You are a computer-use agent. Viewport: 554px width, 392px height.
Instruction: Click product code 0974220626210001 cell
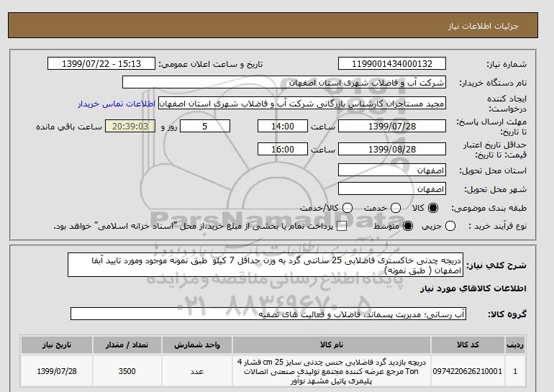click(x=468, y=371)
